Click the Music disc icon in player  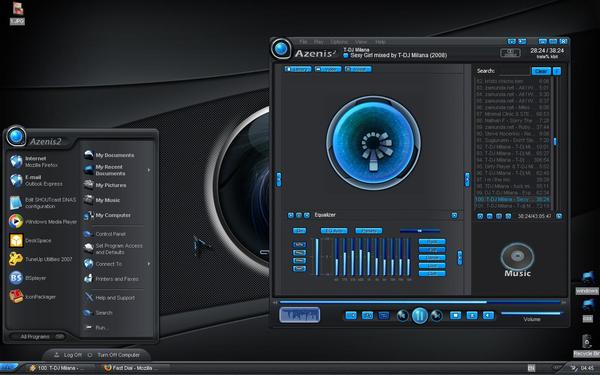[517, 257]
